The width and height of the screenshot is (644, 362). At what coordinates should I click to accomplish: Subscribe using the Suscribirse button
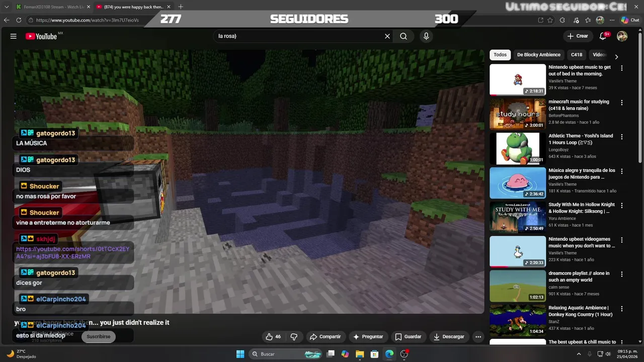coord(99,336)
